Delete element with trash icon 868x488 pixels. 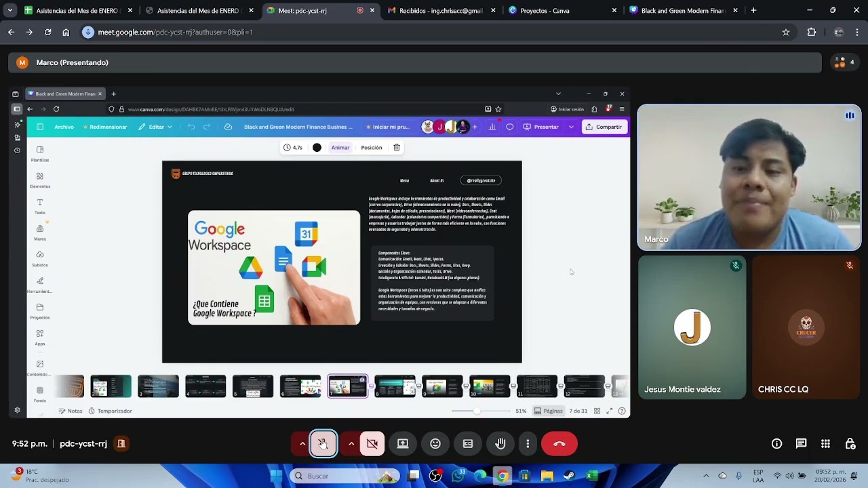397,147
